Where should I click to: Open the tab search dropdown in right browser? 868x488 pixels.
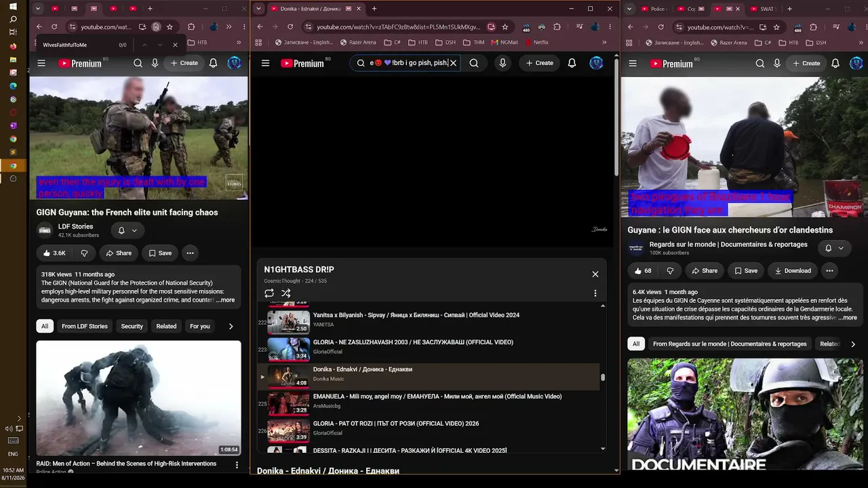tap(630, 9)
